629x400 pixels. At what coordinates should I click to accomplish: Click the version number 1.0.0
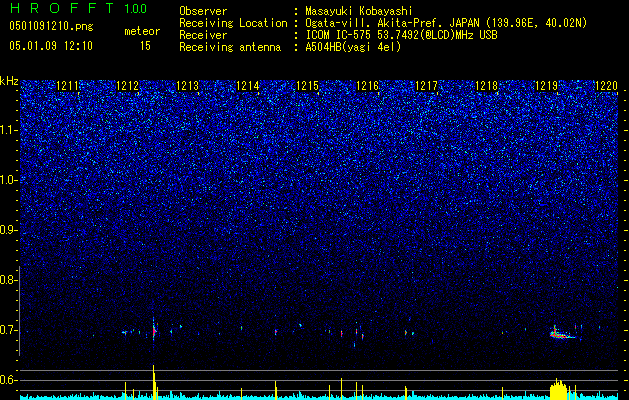136,9
